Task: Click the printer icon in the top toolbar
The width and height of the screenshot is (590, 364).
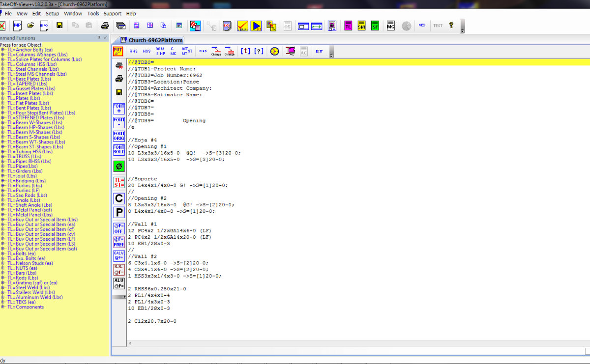Action: [x=105, y=26]
